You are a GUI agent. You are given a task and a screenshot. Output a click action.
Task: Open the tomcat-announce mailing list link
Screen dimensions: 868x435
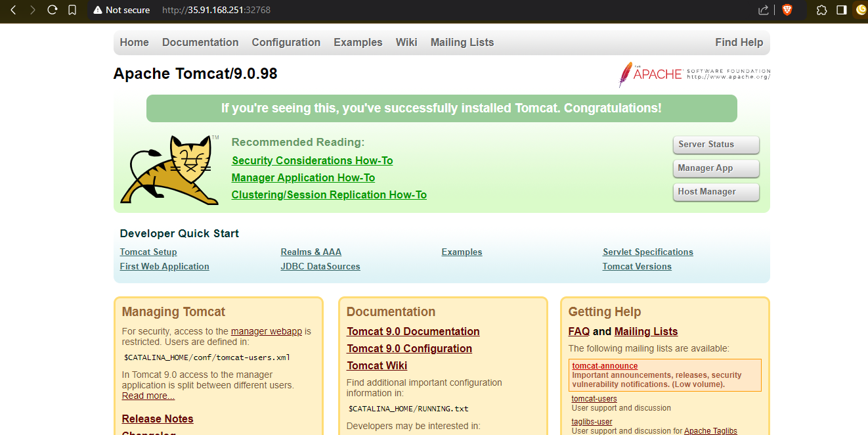point(605,366)
